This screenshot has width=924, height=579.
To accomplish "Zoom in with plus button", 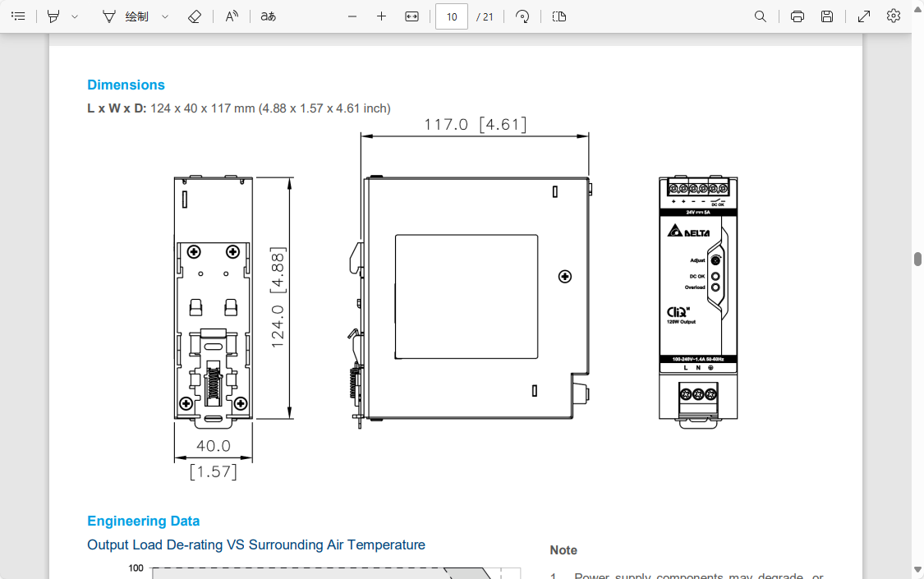I will click(381, 16).
